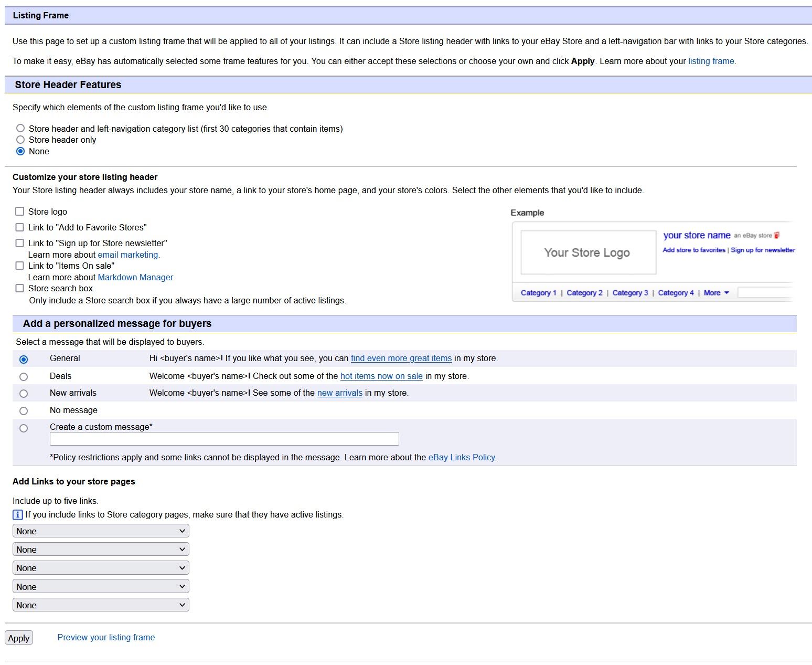Enable the Store logo checkbox

coord(20,212)
